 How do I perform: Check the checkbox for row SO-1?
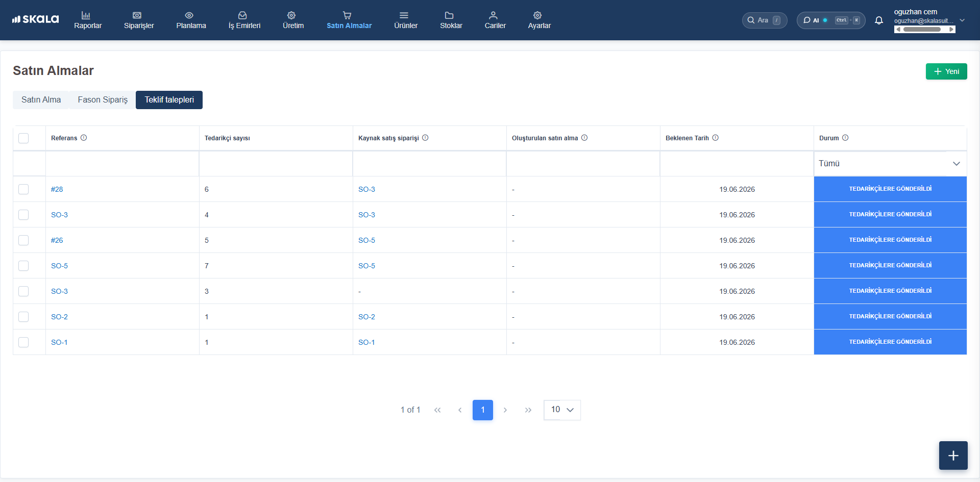23,342
